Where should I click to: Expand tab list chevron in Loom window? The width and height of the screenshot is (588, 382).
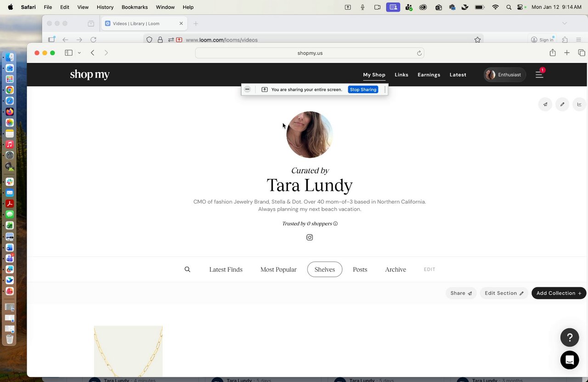tap(565, 23)
